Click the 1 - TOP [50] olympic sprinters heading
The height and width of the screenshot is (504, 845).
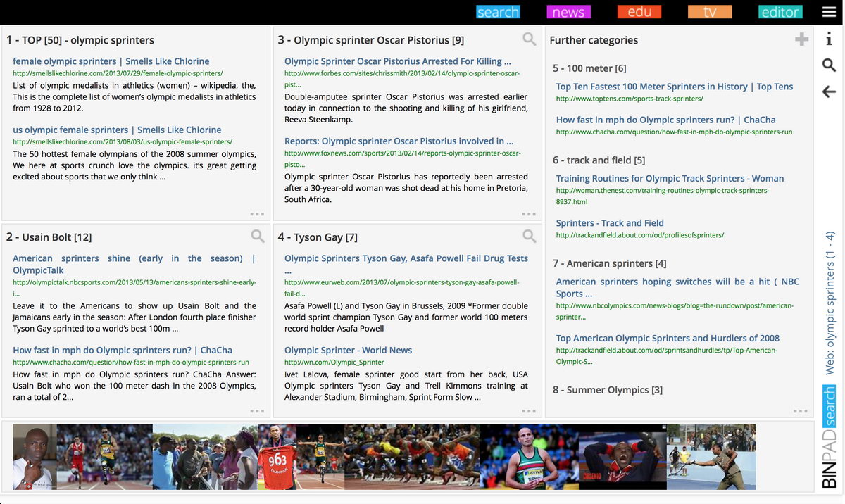pyautogui.click(x=80, y=40)
